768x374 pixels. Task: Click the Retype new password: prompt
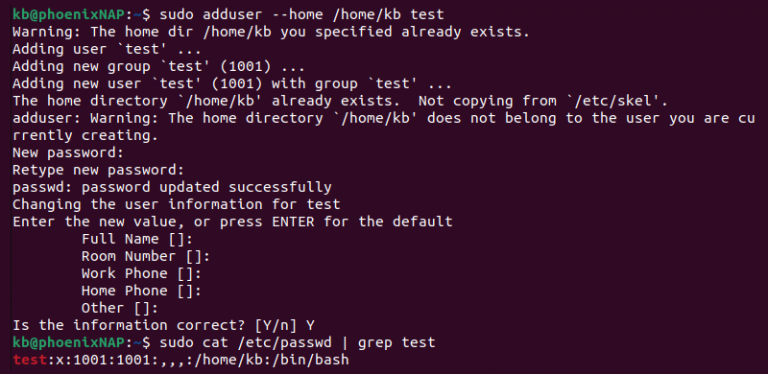pyautogui.click(x=98, y=170)
